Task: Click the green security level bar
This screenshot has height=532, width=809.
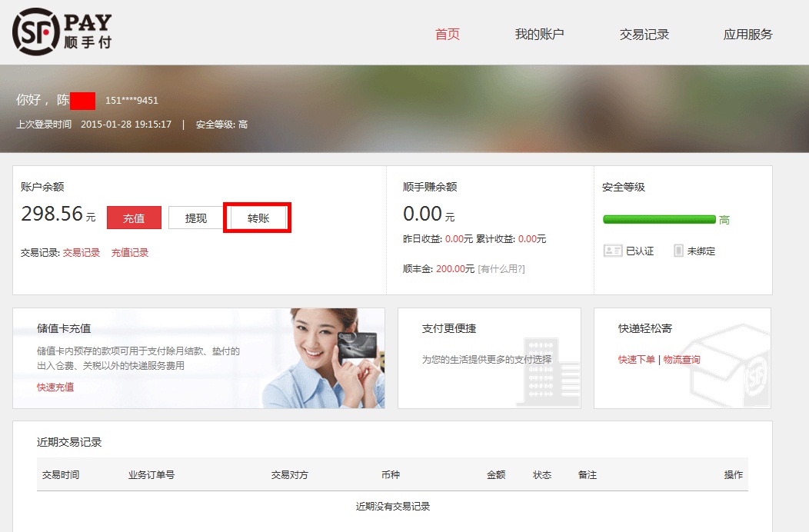Action: click(x=659, y=219)
